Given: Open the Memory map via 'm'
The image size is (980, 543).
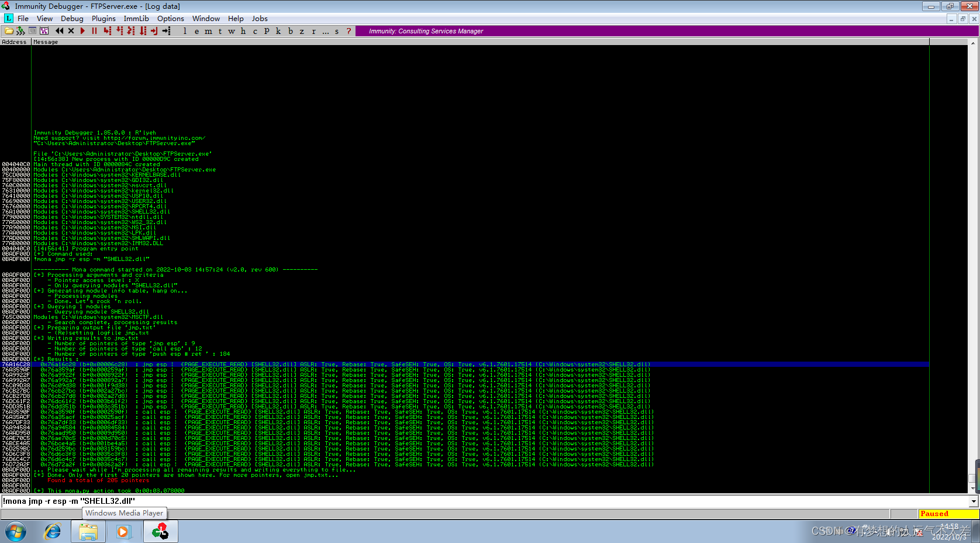Looking at the screenshot, I should [x=208, y=31].
